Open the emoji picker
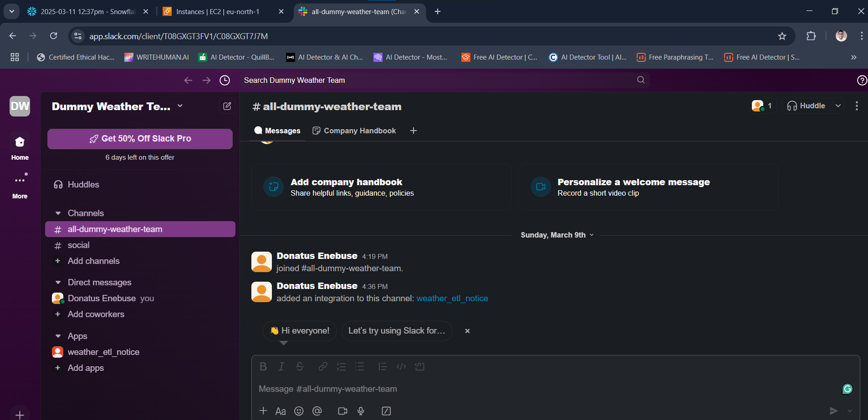The height and width of the screenshot is (420, 868). [299, 411]
